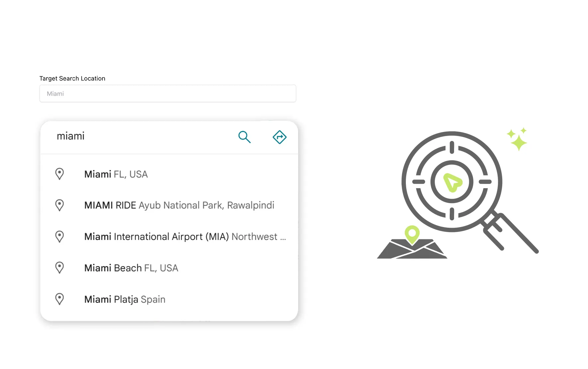Click the pin icon beside Miami Beach
The image size is (588, 369).
click(59, 268)
